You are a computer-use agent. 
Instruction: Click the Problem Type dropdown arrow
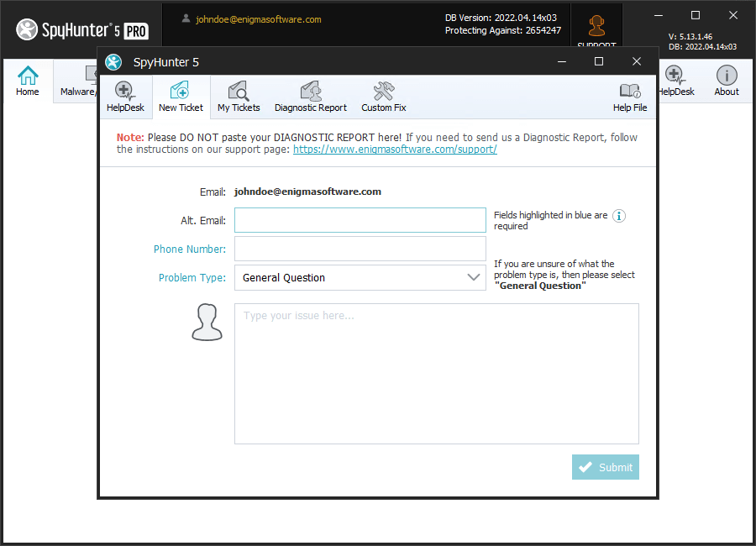click(x=473, y=277)
